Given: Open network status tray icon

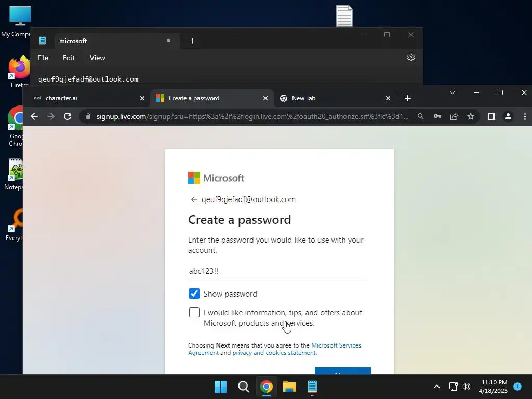Looking at the screenshot, I should 453,387.
